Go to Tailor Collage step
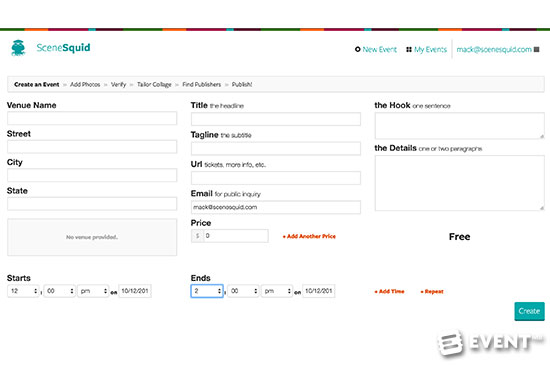The height and width of the screenshot is (365, 550). [154, 85]
